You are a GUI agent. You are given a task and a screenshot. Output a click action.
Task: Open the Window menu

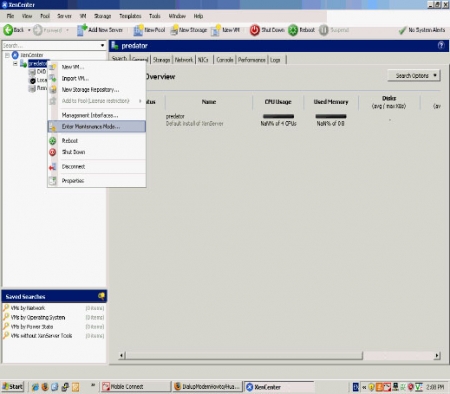pyautogui.click(x=177, y=16)
